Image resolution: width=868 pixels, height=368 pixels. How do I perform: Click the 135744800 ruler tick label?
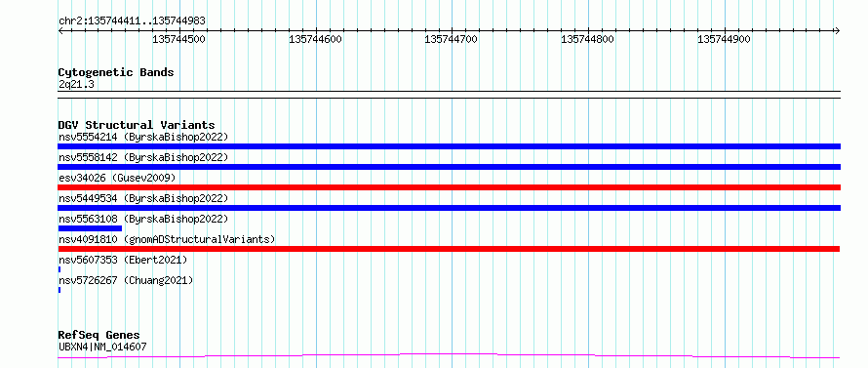pos(587,39)
